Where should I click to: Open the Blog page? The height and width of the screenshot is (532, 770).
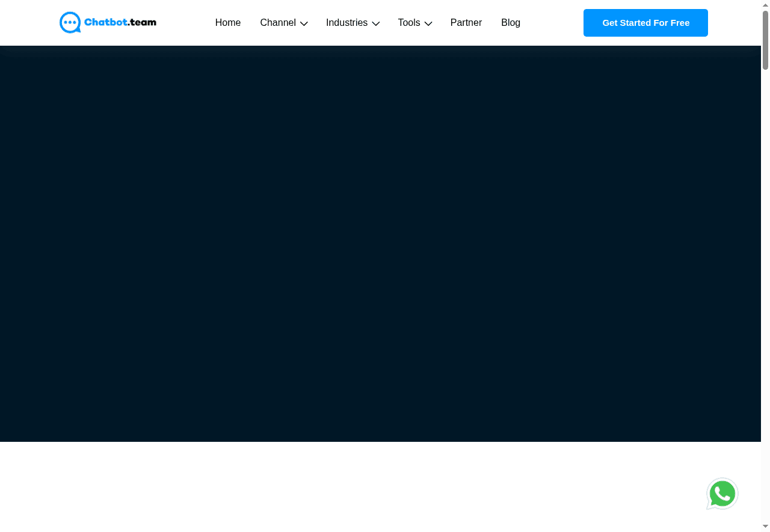point(510,22)
